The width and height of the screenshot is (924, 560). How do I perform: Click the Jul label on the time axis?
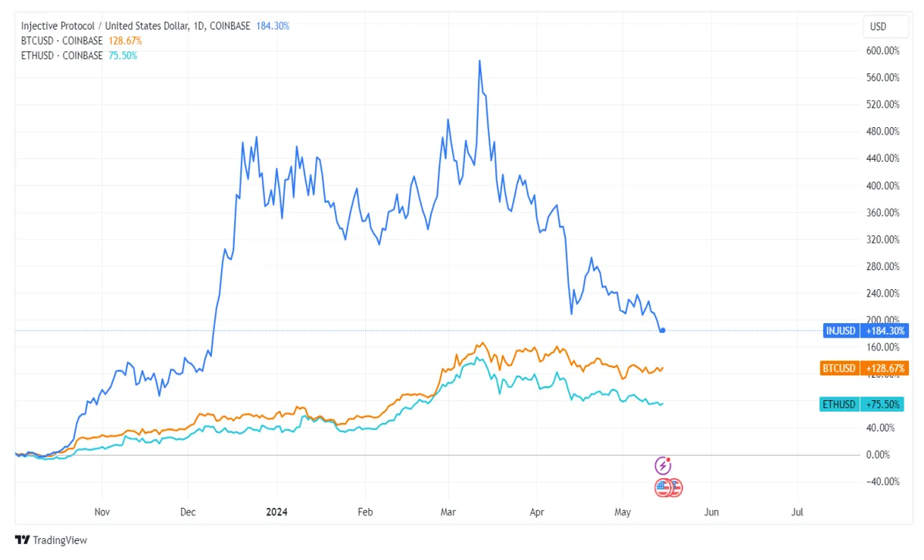(797, 512)
